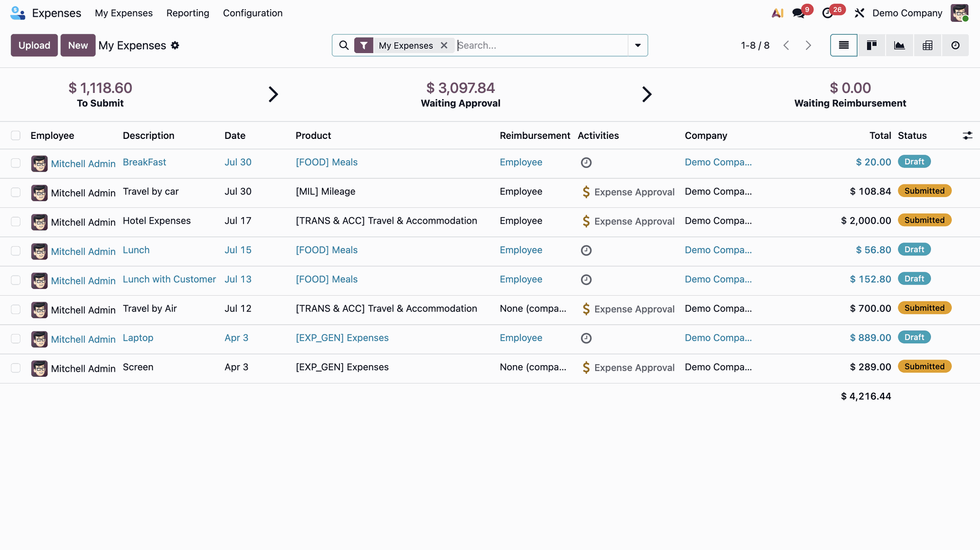Viewport: 980px width, 550px height.
Task: Click Submitted status badge on Hotel Expenses row
Action: point(924,221)
